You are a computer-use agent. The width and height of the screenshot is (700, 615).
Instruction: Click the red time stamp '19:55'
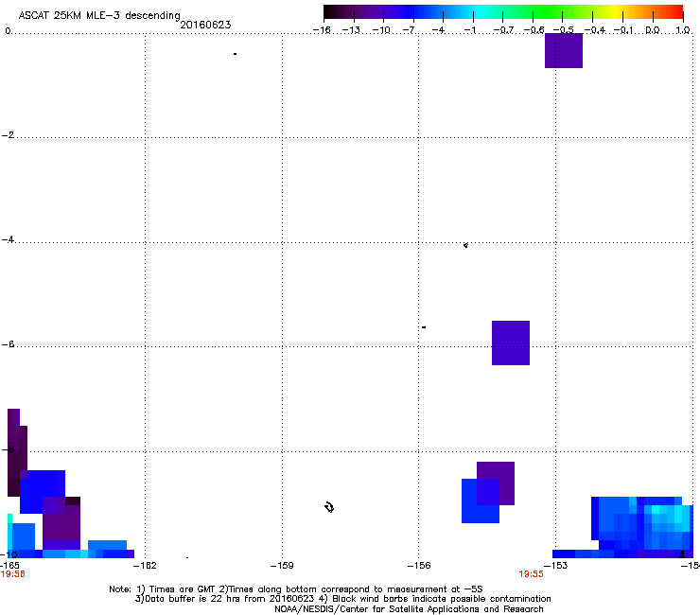point(532,574)
